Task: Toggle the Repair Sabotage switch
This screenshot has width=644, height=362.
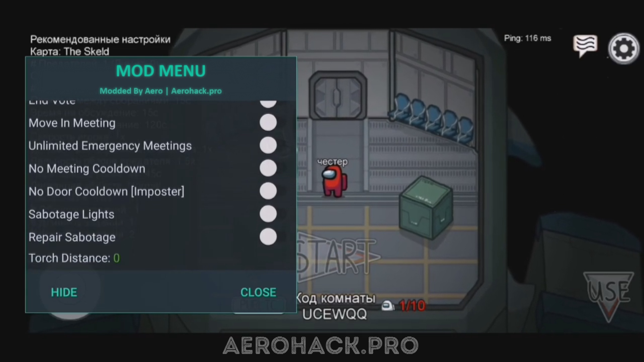Action: coord(268,236)
